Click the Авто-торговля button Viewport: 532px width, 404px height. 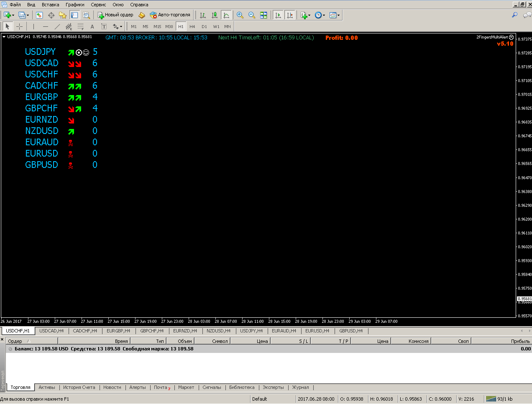170,15
